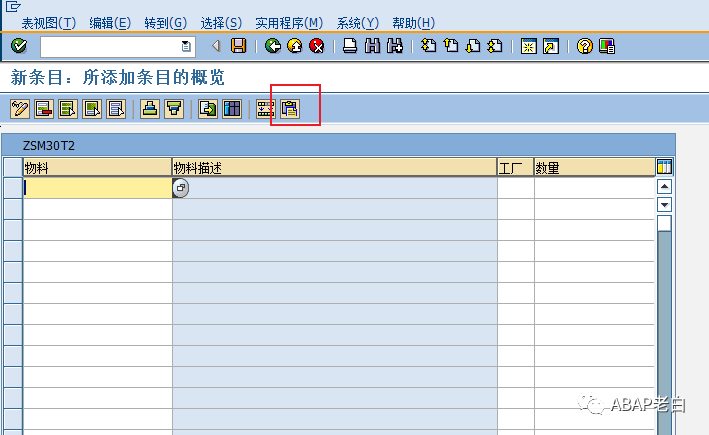
Task: Click the green Enter checkmark icon
Action: (19, 46)
